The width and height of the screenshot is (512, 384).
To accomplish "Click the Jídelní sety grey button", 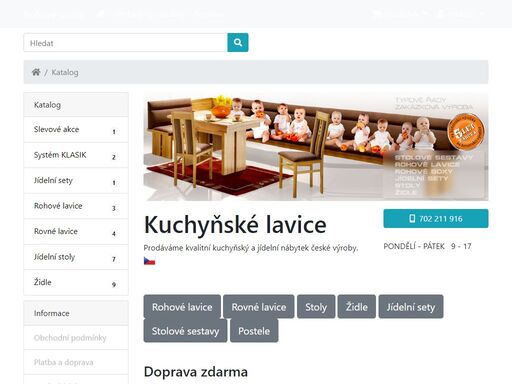I will tap(411, 307).
